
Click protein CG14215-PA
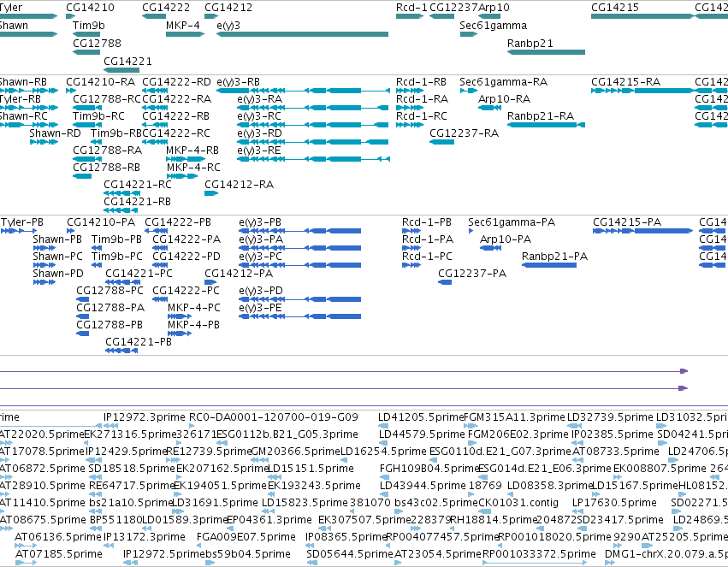click(x=643, y=231)
